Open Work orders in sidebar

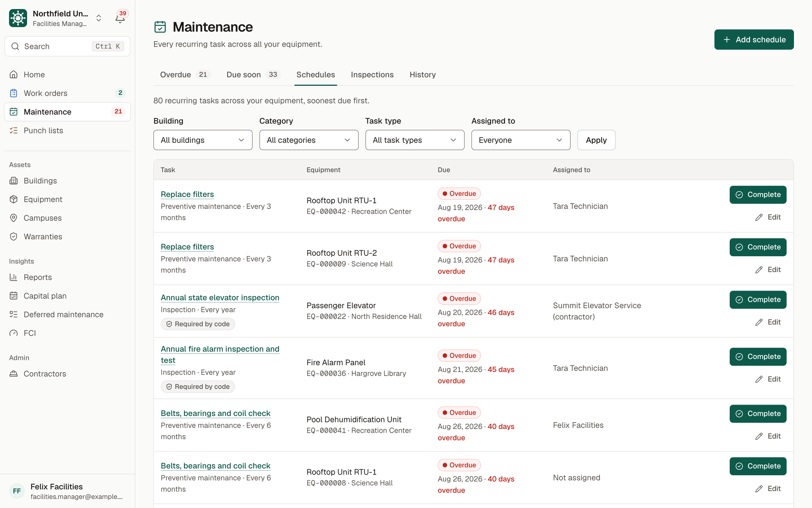[x=67, y=93]
